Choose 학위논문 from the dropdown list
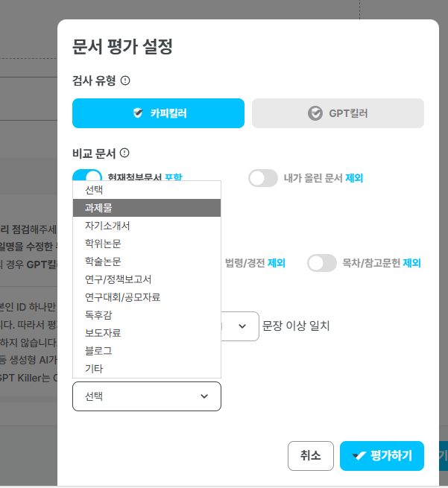 147,244
